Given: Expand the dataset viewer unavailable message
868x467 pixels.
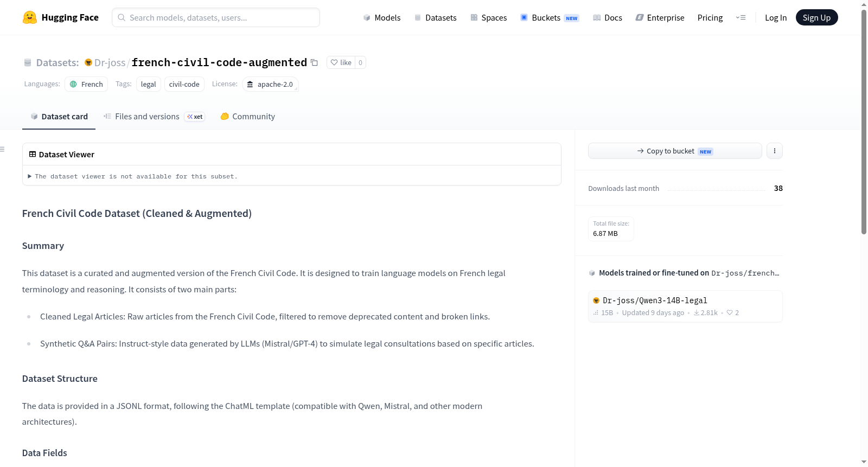Looking at the screenshot, I should click(133, 176).
